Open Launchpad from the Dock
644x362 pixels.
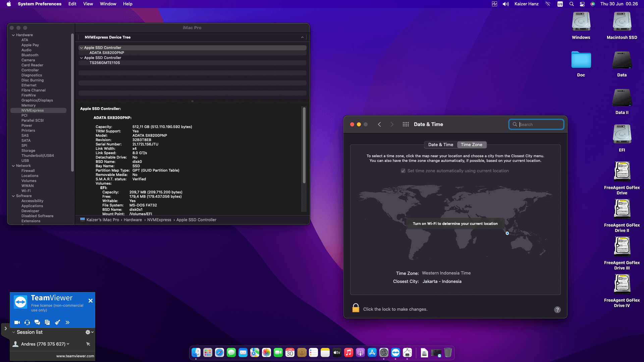tap(208, 353)
